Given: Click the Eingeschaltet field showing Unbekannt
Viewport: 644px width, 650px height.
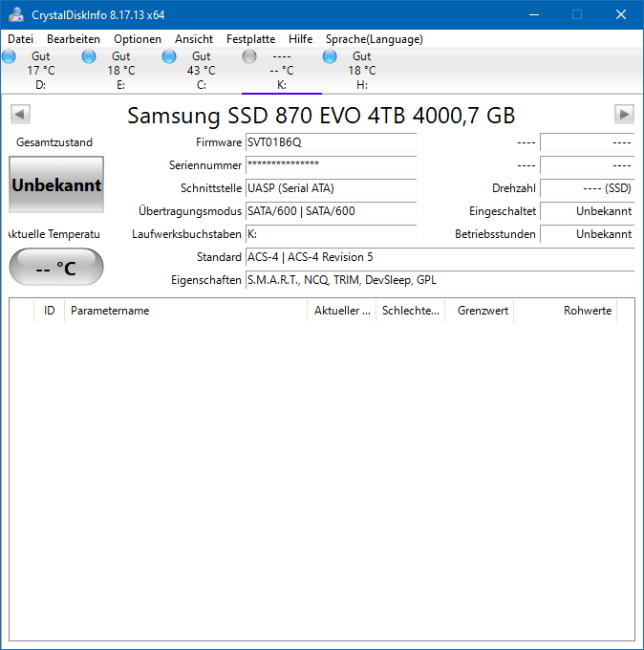Looking at the screenshot, I should pyautogui.click(x=588, y=211).
